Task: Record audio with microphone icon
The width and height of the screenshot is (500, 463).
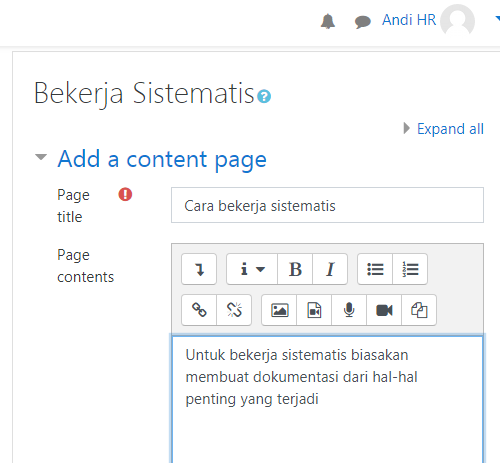Action: click(349, 310)
